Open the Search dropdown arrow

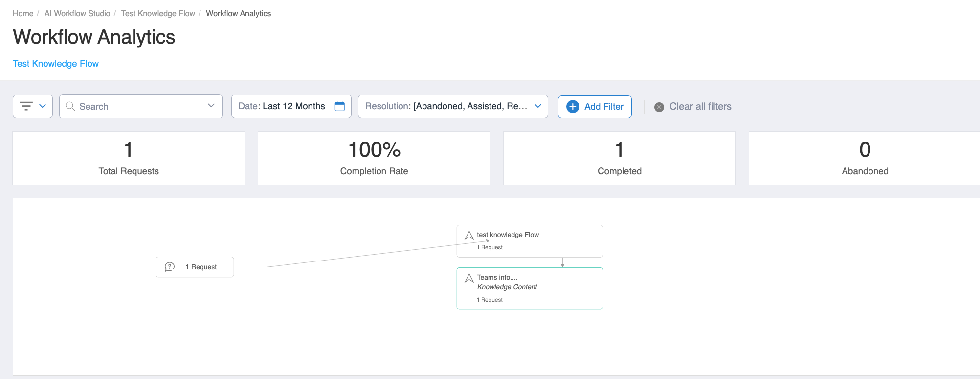(x=211, y=106)
